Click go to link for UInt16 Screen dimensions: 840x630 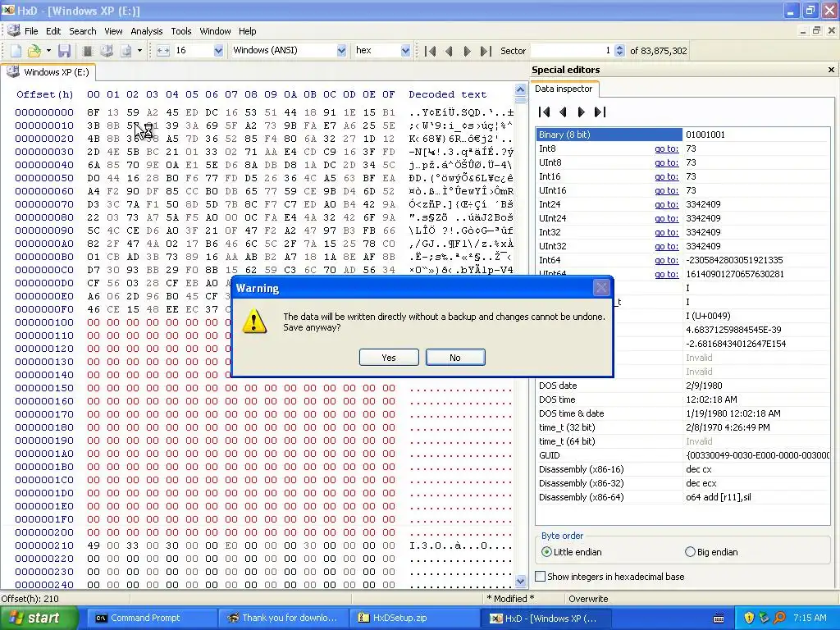tap(666, 190)
